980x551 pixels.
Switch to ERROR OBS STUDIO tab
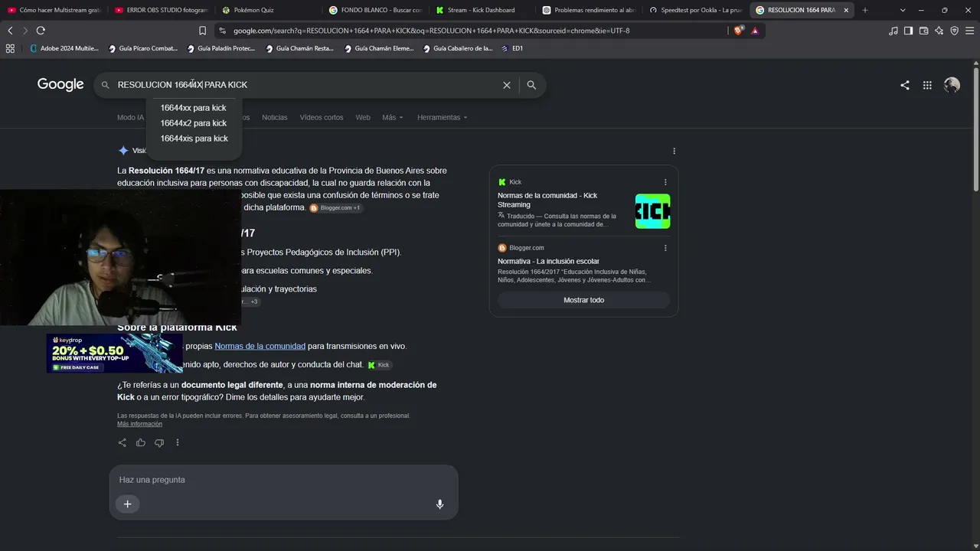click(x=161, y=10)
